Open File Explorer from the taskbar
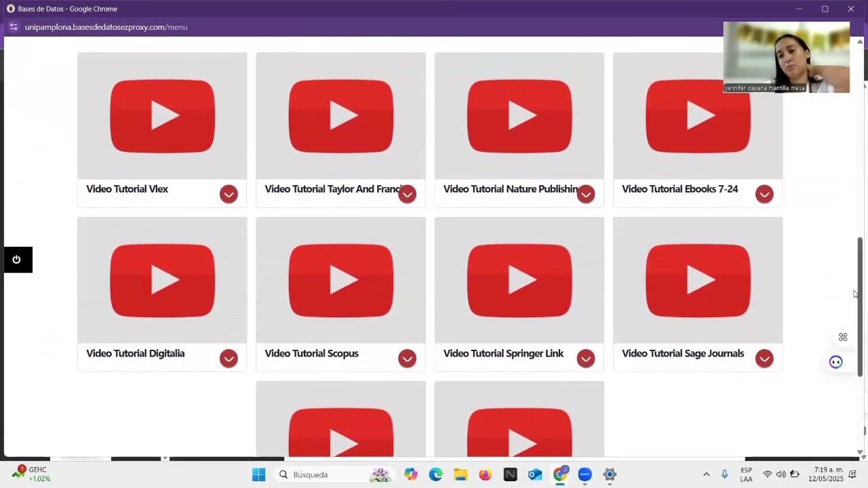 (x=460, y=474)
